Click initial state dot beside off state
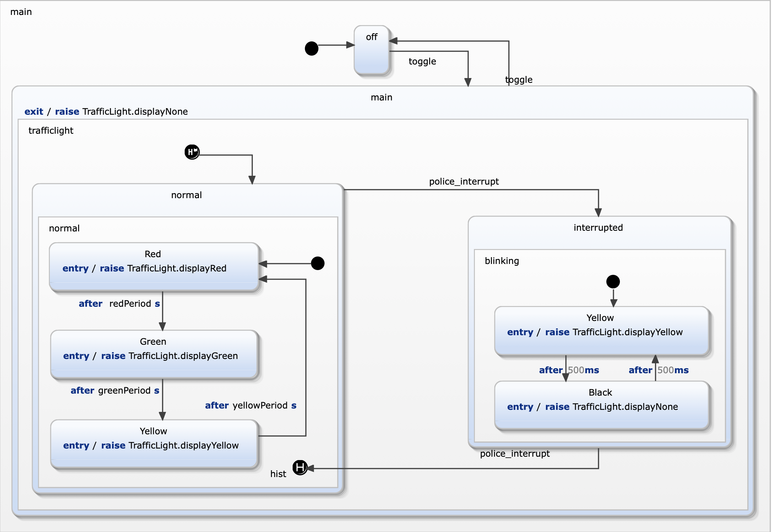 [x=311, y=49]
